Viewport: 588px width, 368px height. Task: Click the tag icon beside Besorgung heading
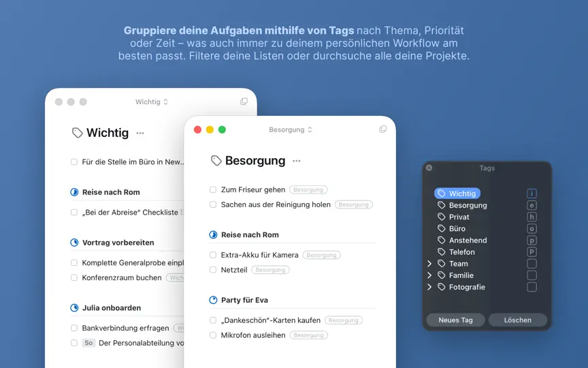point(216,161)
